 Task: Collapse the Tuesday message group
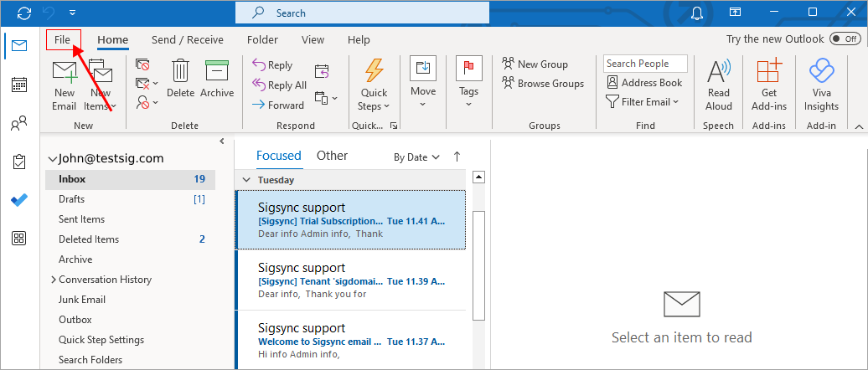[246, 180]
